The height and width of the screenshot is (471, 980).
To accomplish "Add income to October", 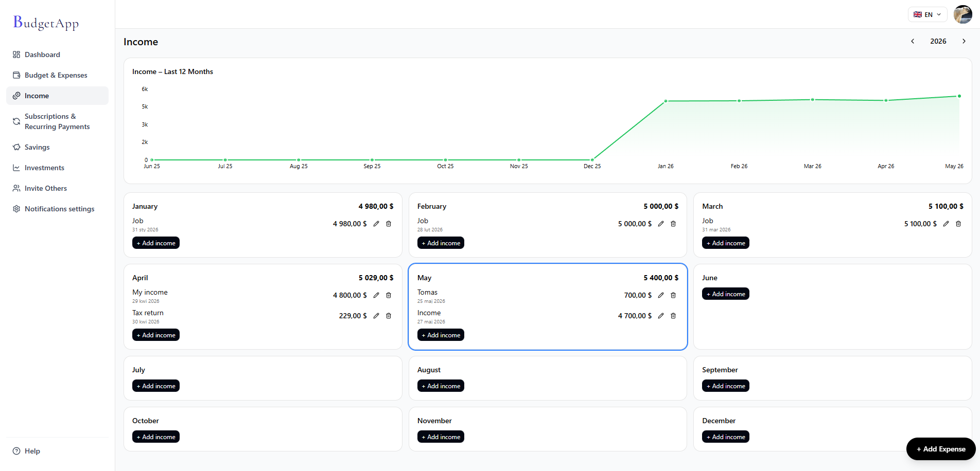I will [156, 437].
